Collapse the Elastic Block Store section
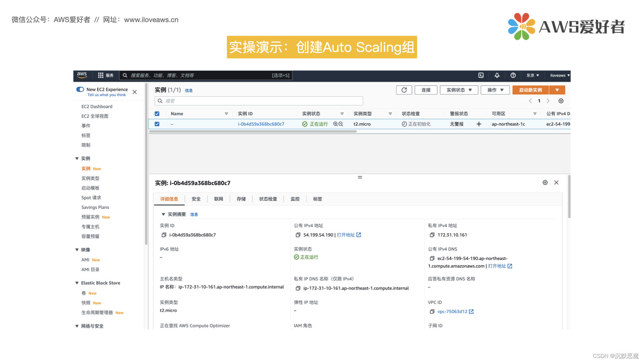The image size is (644, 362). (x=77, y=283)
